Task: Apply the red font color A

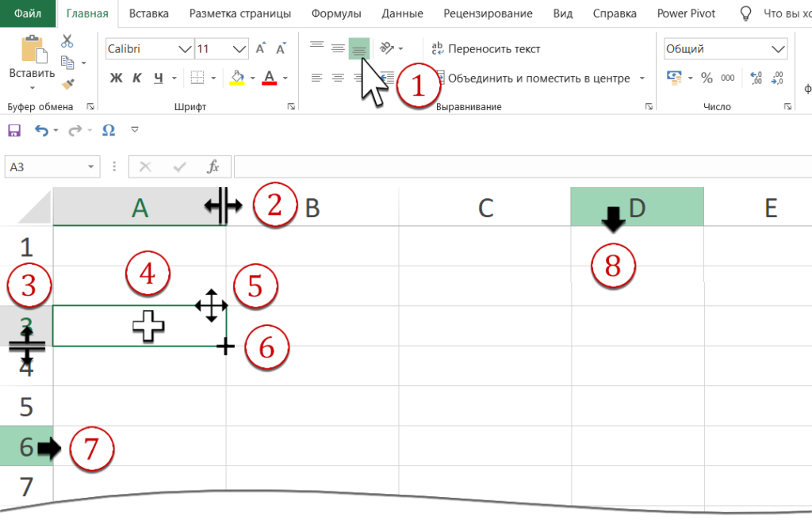Action: 270,78
